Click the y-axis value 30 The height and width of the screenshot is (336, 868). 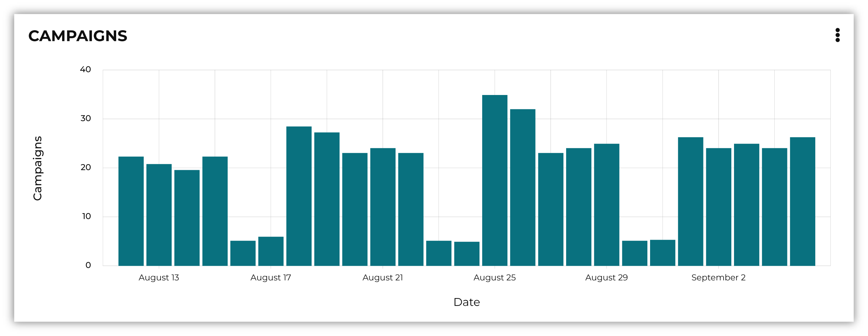[86, 118]
